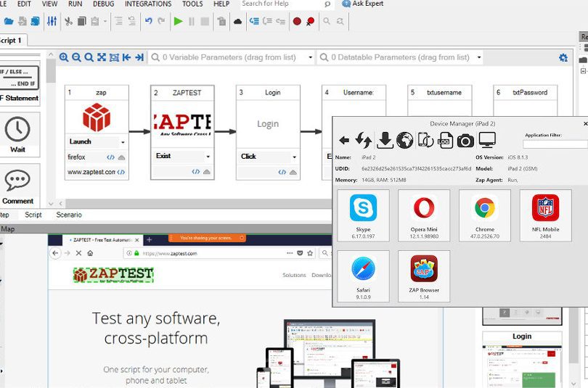588x388 pixels.
Task: Click the globe icon in Device Manager
Action: point(405,140)
